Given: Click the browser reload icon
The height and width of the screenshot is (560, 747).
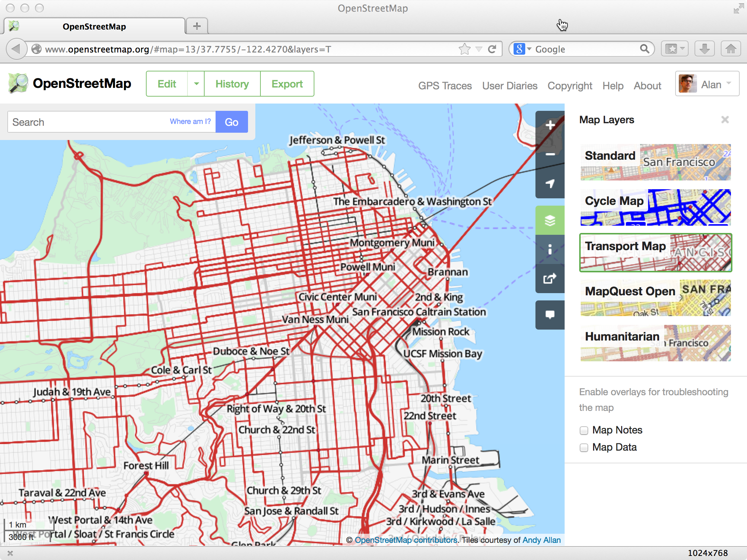Looking at the screenshot, I should (x=492, y=49).
